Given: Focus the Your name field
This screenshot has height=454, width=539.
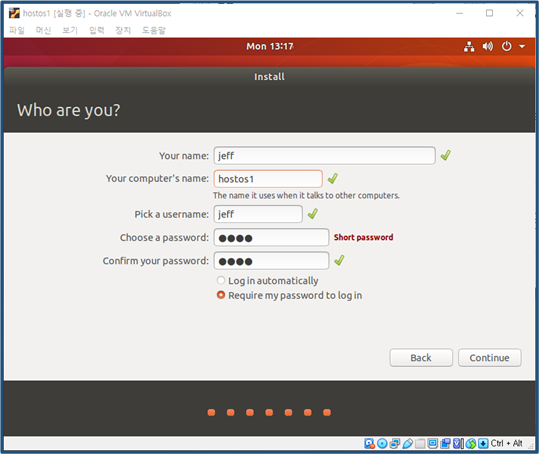Looking at the screenshot, I should click(x=324, y=156).
